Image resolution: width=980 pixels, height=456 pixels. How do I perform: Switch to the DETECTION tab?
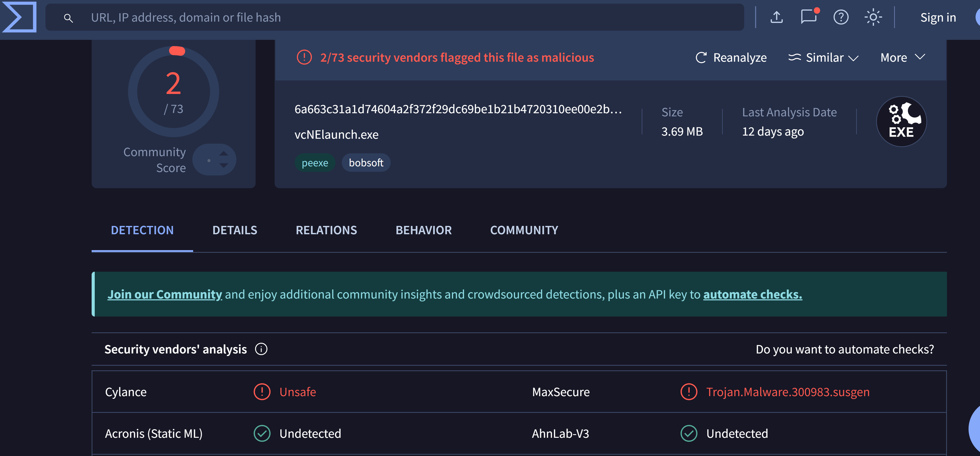142,230
